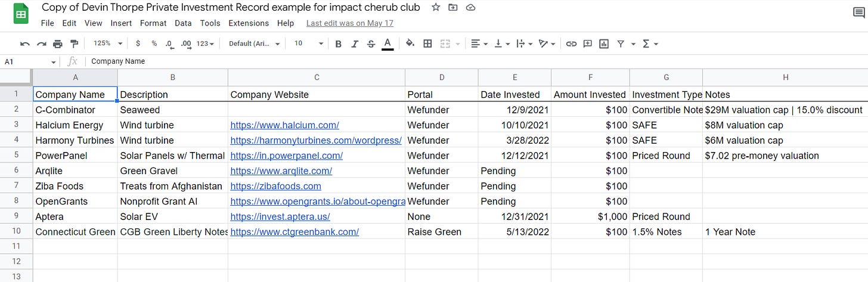Open the Extensions menu
Screen dimensions: 868x282
coord(249,23)
